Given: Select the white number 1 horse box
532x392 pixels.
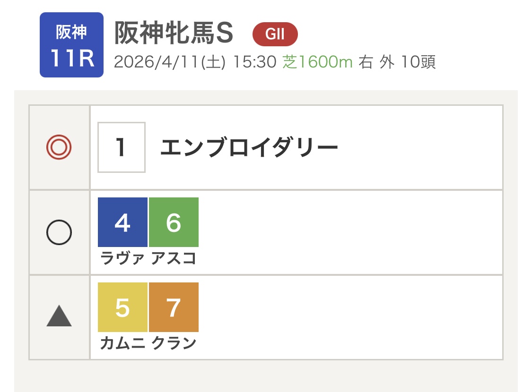Looking at the screenshot, I should pyautogui.click(x=122, y=147).
